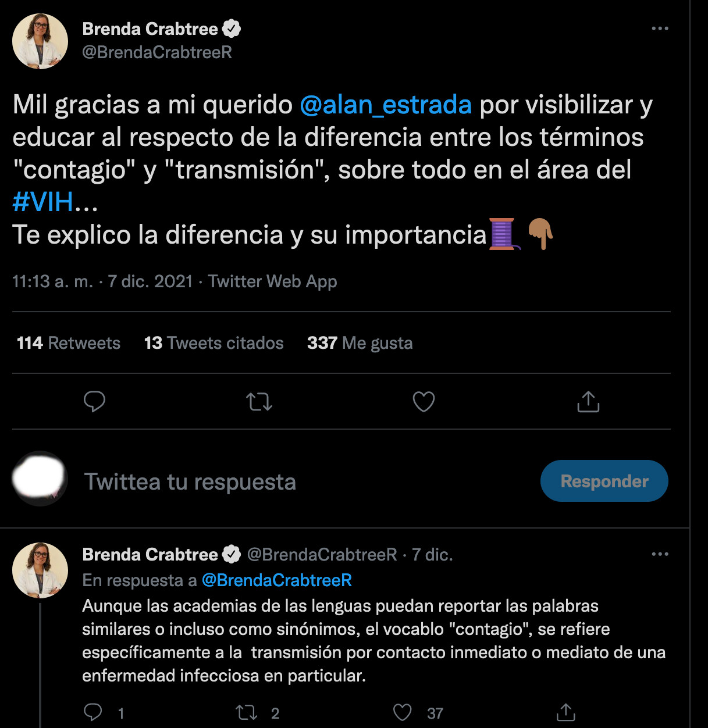View the 13 Tweets citados
Viewport: 708px width, 728px height.
tap(213, 343)
